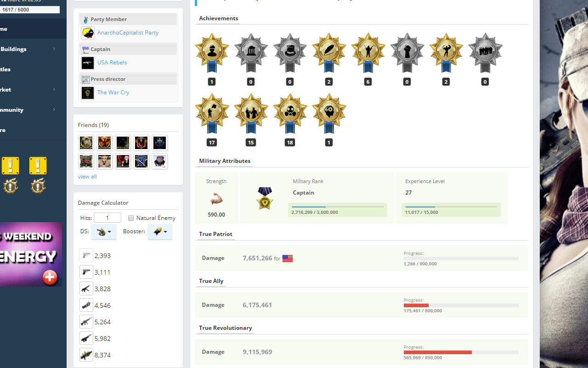Open the red car friend avatar
588x368 pixels.
tap(86, 161)
